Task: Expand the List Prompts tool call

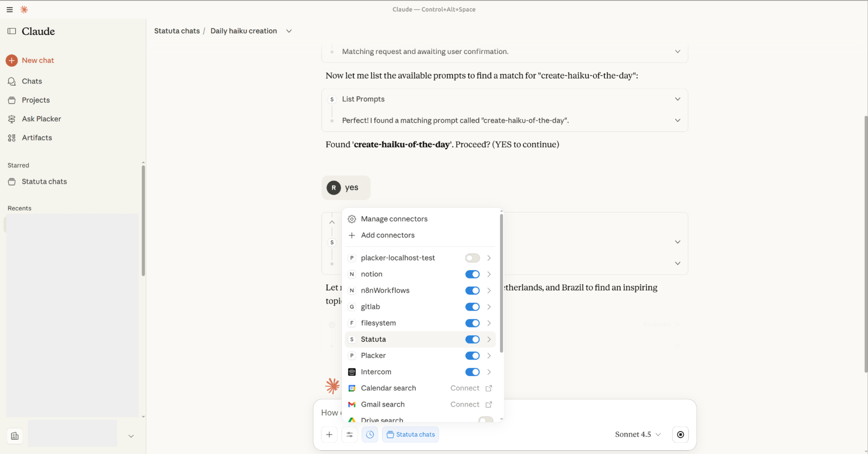Action: coord(678,99)
